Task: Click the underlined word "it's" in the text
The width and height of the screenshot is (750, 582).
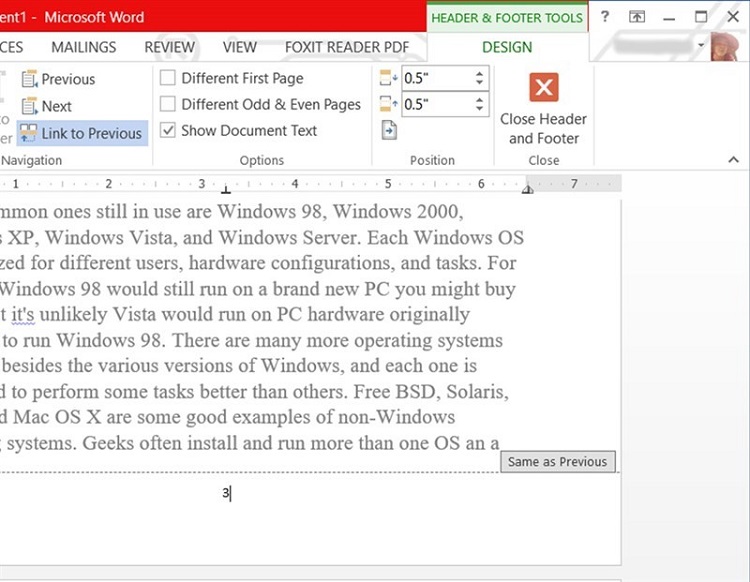Action: pos(23,314)
